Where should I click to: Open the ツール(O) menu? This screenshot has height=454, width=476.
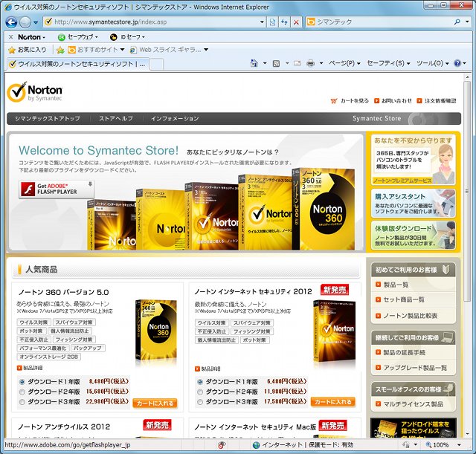(432, 63)
